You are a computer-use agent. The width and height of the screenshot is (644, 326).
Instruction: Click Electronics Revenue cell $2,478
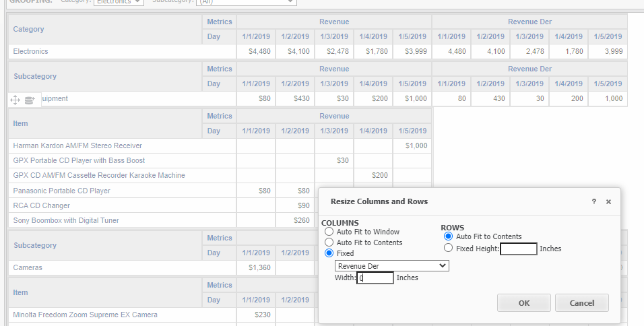click(334, 51)
